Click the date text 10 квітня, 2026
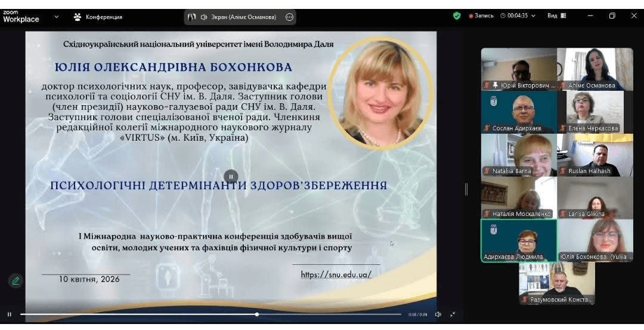This screenshot has height=330, width=644. 89,279
